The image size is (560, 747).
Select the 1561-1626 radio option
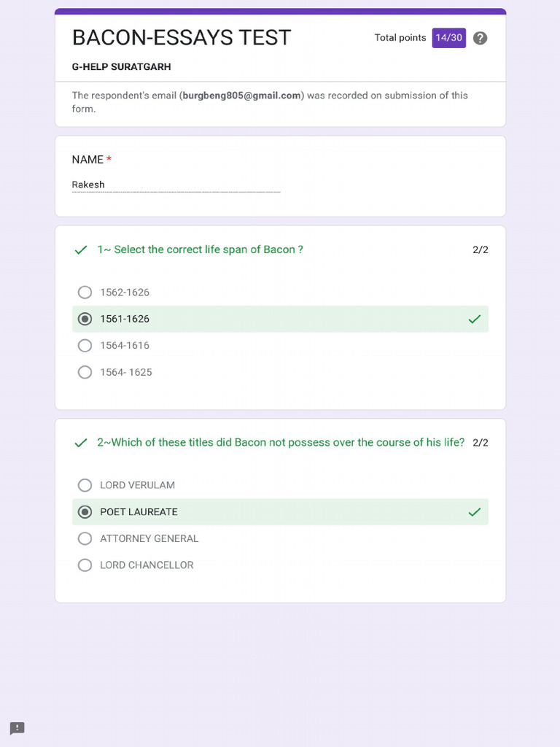(x=85, y=319)
